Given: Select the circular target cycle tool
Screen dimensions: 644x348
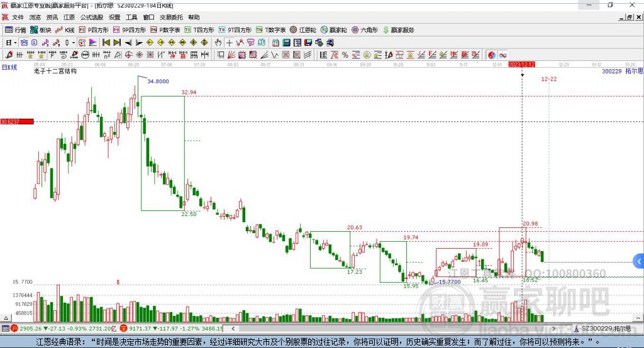Looking at the screenshot, I should [128, 55].
